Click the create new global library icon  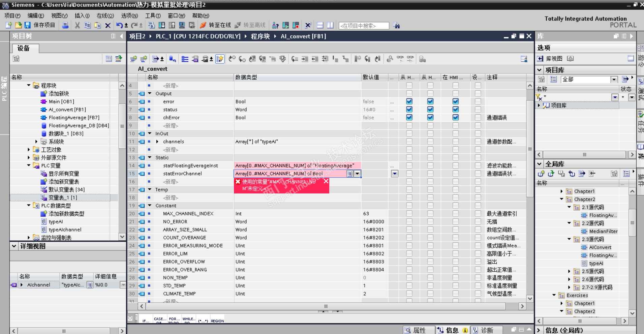tap(541, 174)
